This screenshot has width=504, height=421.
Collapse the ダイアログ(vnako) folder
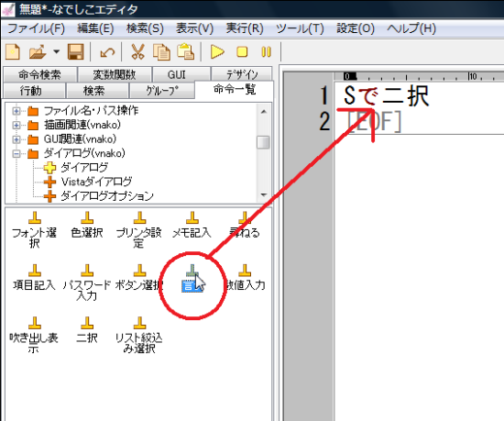[x=16, y=153]
